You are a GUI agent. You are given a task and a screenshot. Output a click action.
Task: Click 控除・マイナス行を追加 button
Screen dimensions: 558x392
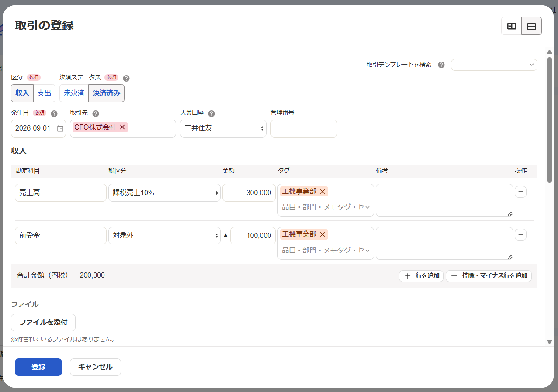tap(489, 276)
